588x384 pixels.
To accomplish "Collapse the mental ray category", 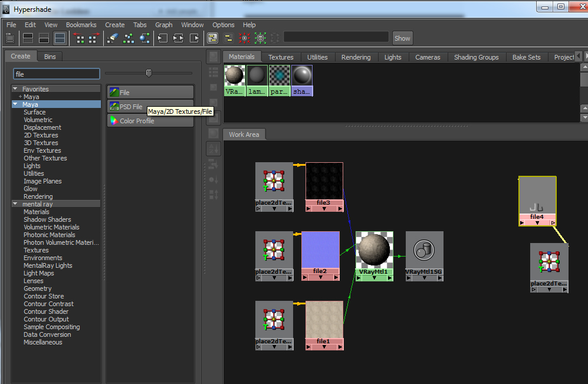I will point(14,204).
